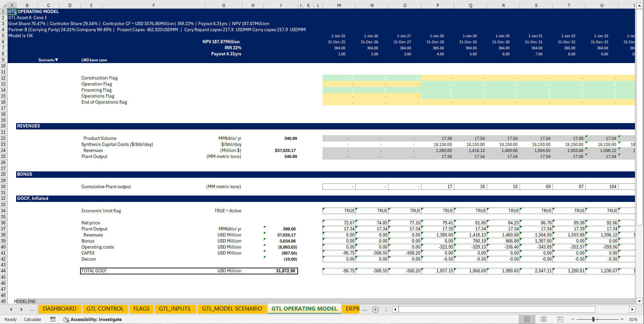
Task: Open the GTL_MODEL SCENARIO sheet
Action: (x=232, y=309)
